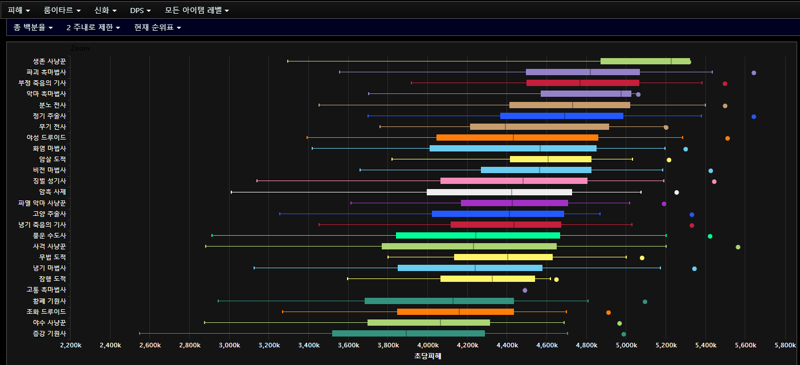Viewport: 800px width, 365px height.
Task: Expand the 현재 순위표 dropdown
Action: (158, 28)
